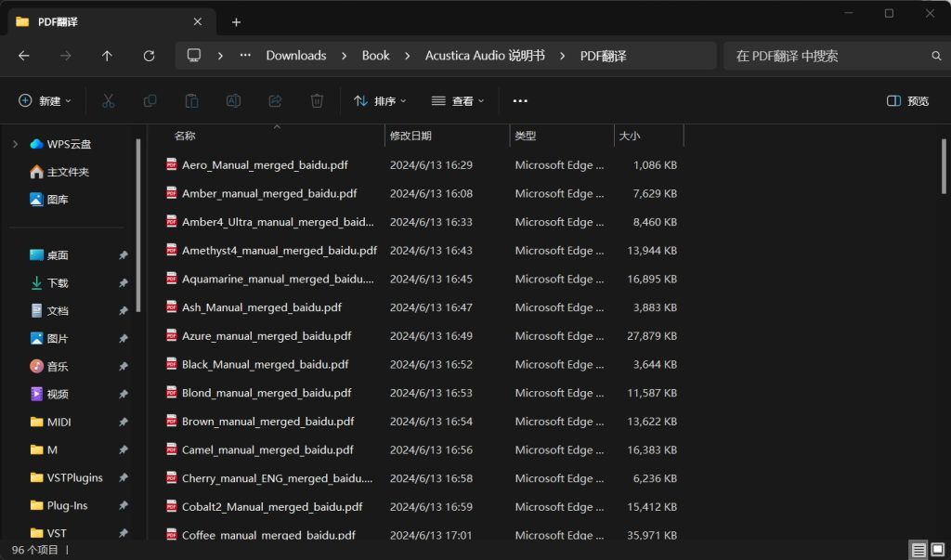Expand the WPS云盘 tree node
This screenshot has width=951, height=560.
[15, 144]
